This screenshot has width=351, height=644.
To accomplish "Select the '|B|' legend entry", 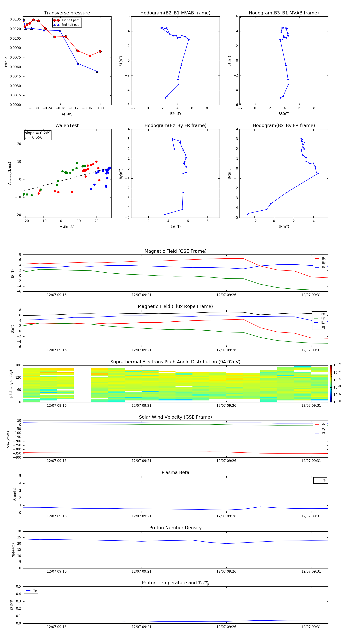I will (320, 327).
